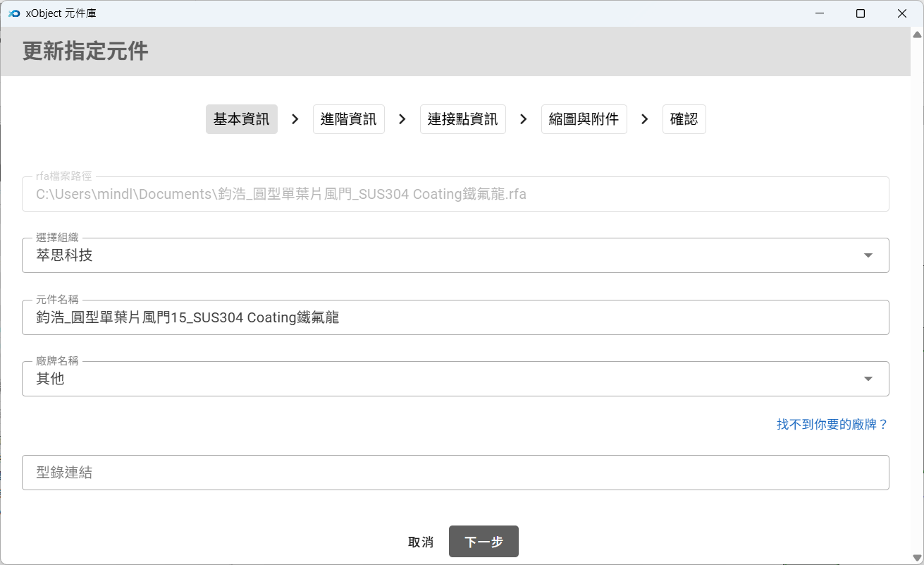Open the 選擇組織 dropdown arrow
924x565 pixels.
coord(868,255)
